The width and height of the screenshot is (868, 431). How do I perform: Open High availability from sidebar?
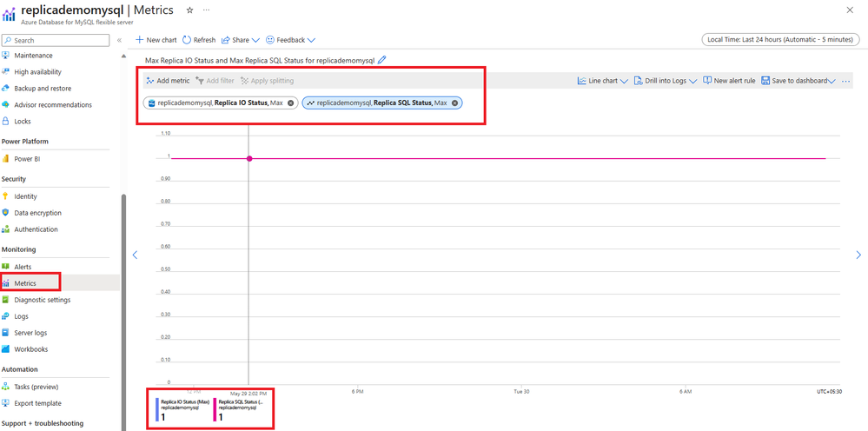(37, 72)
